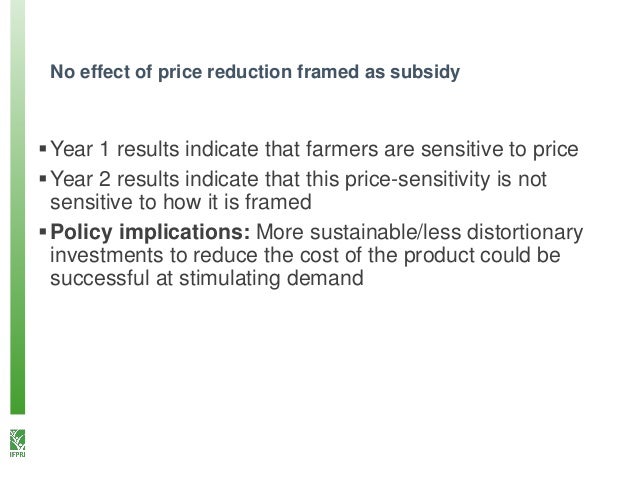The width and height of the screenshot is (638, 479).
Task: Click the bullet marker before Year 1
Action: [41, 152]
